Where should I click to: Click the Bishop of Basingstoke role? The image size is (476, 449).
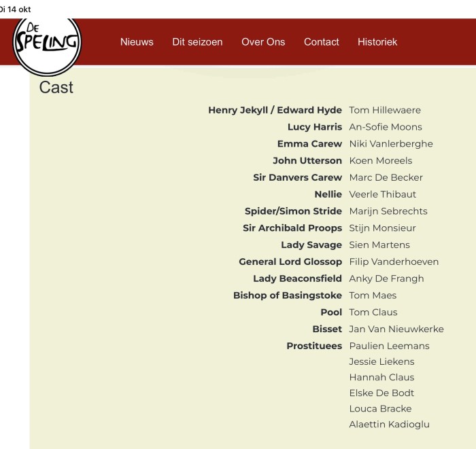tap(287, 295)
